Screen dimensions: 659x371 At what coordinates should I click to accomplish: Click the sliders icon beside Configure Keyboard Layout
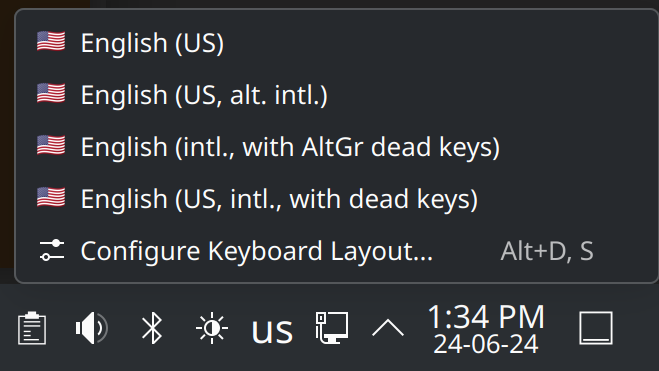[x=52, y=250]
